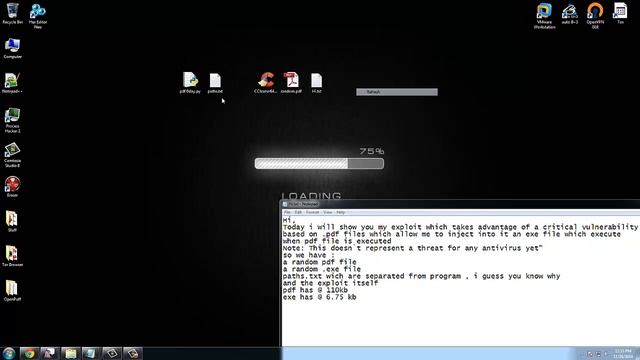
Task: Open the desktop shortcut left of OpenVPN
Action: (x=570, y=13)
